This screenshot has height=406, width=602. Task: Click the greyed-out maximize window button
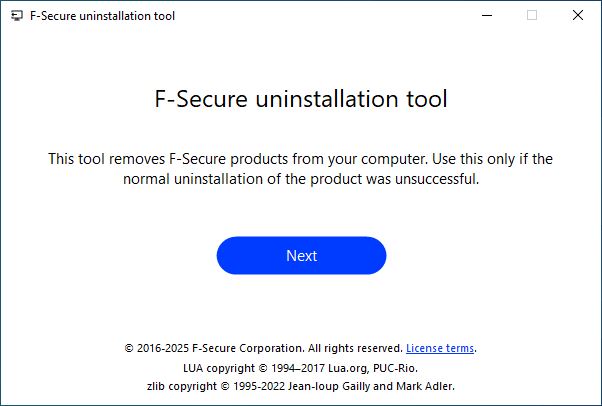(x=532, y=15)
